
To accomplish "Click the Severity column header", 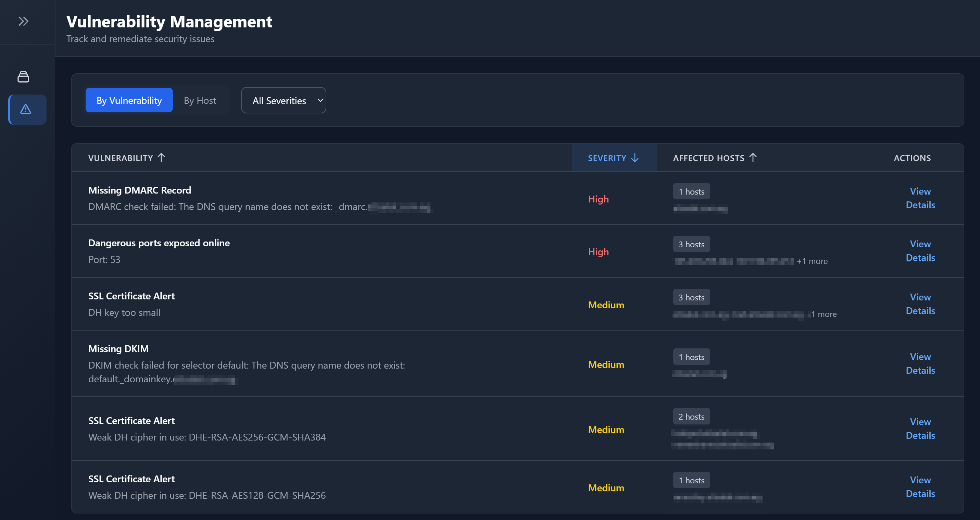I will point(607,158).
